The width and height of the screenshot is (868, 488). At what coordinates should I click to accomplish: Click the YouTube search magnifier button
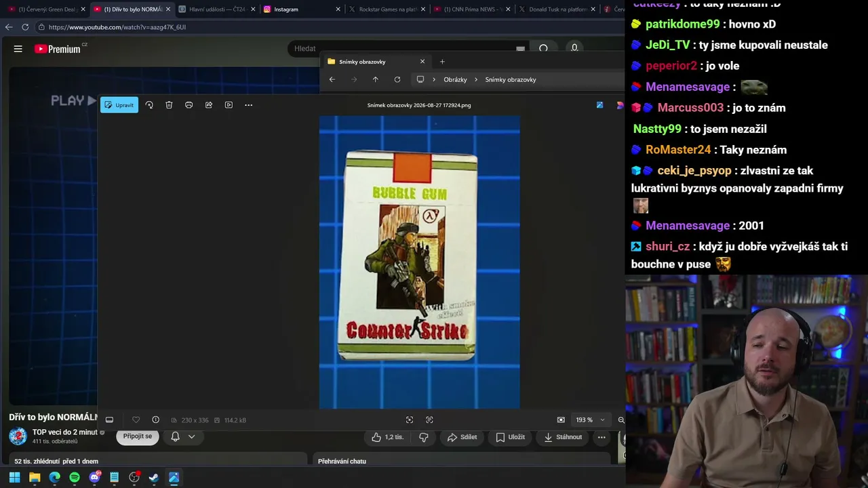click(543, 49)
